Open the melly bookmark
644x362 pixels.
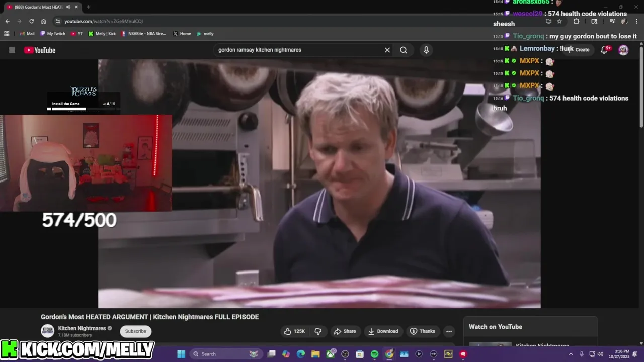[x=205, y=34]
